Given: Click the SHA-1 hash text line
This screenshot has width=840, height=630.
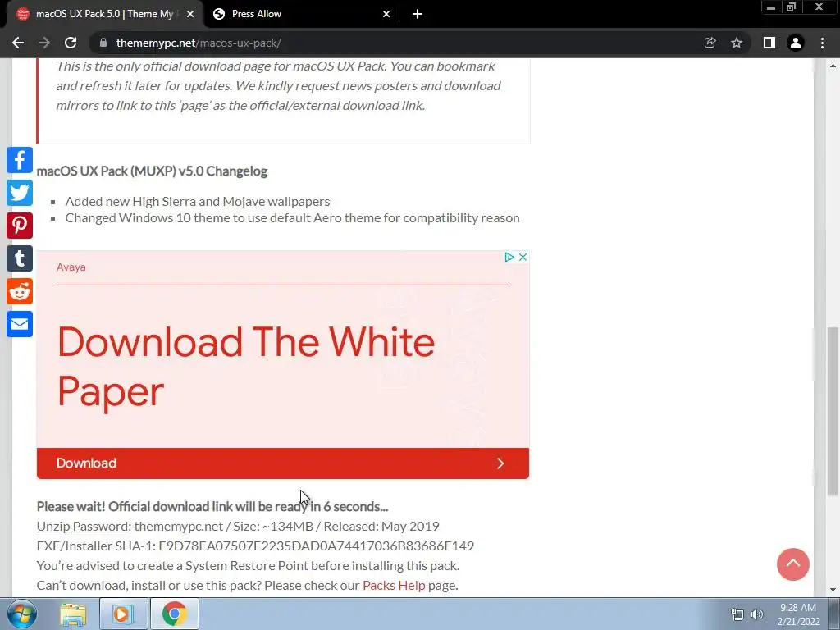Looking at the screenshot, I should coord(255,546).
